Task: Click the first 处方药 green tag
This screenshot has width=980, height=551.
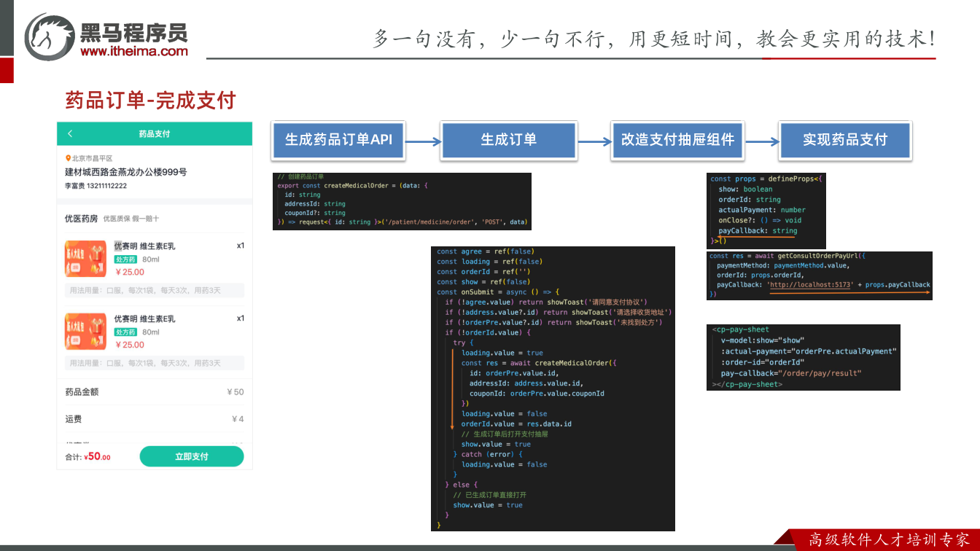Action: point(125,259)
